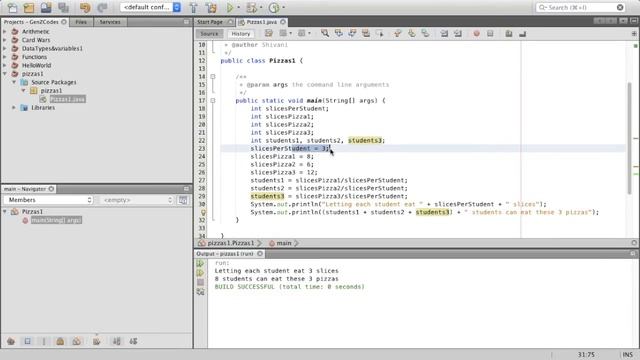Switch to the Files tab
This screenshot has width=640, height=360.
pos(81,22)
